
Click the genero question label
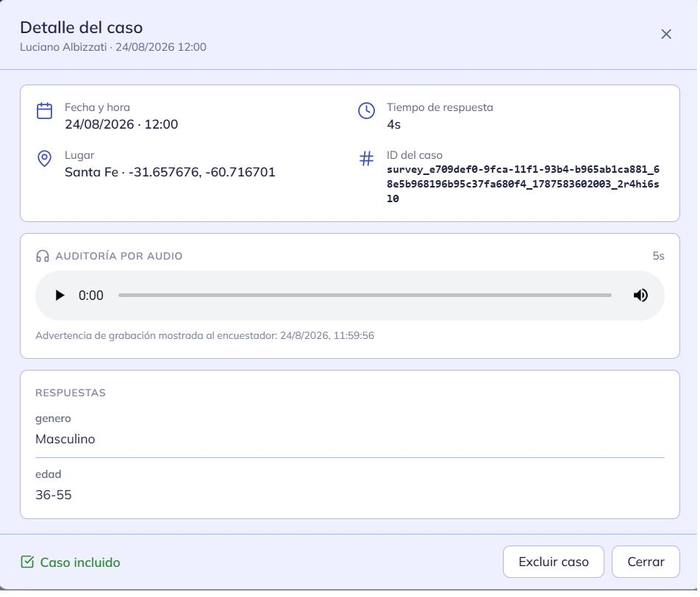(x=53, y=419)
